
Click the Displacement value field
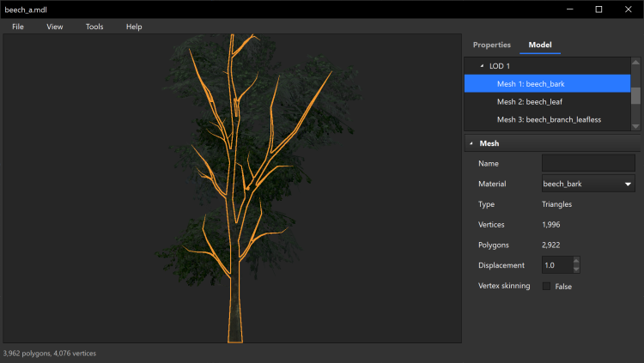(x=556, y=265)
